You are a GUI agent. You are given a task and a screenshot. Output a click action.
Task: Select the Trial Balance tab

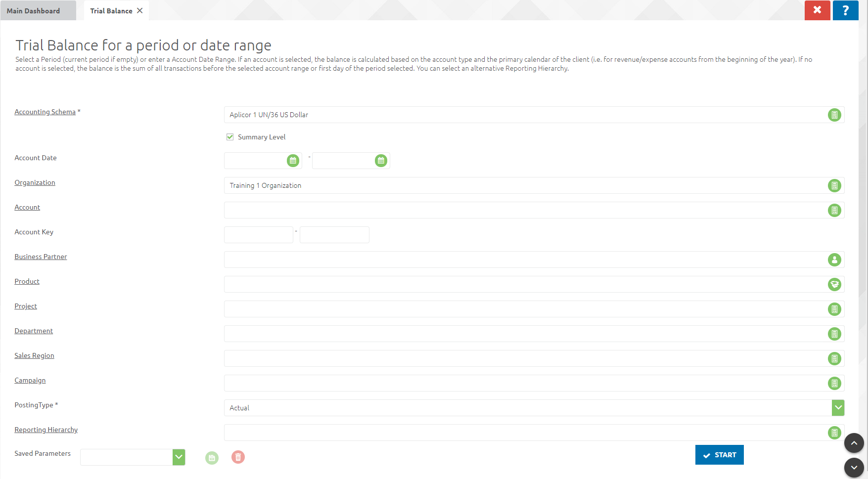tap(111, 11)
